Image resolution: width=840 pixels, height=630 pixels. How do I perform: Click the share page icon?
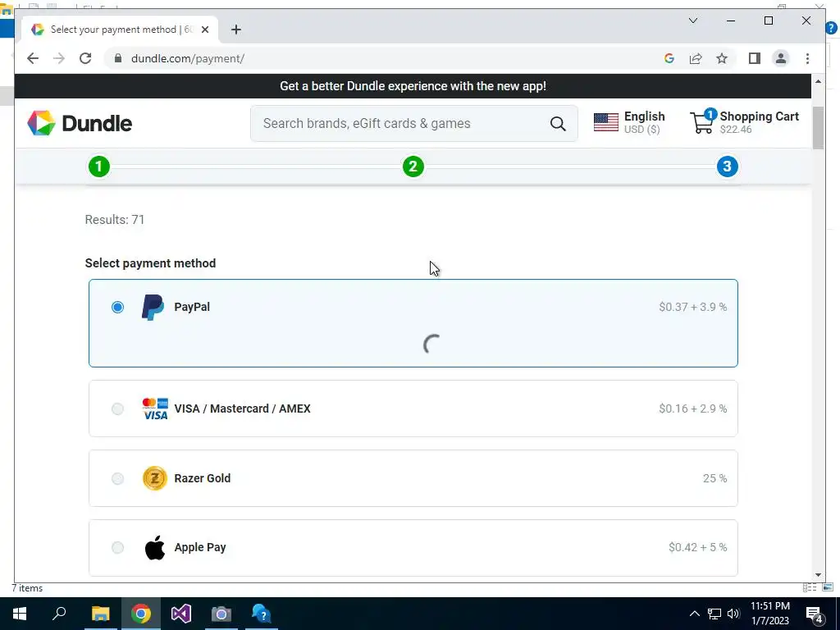coord(696,58)
